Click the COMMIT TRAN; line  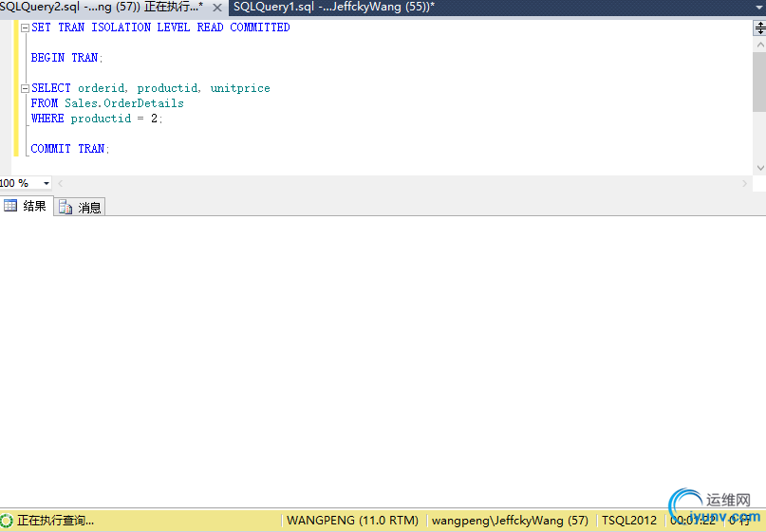click(x=70, y=148)
